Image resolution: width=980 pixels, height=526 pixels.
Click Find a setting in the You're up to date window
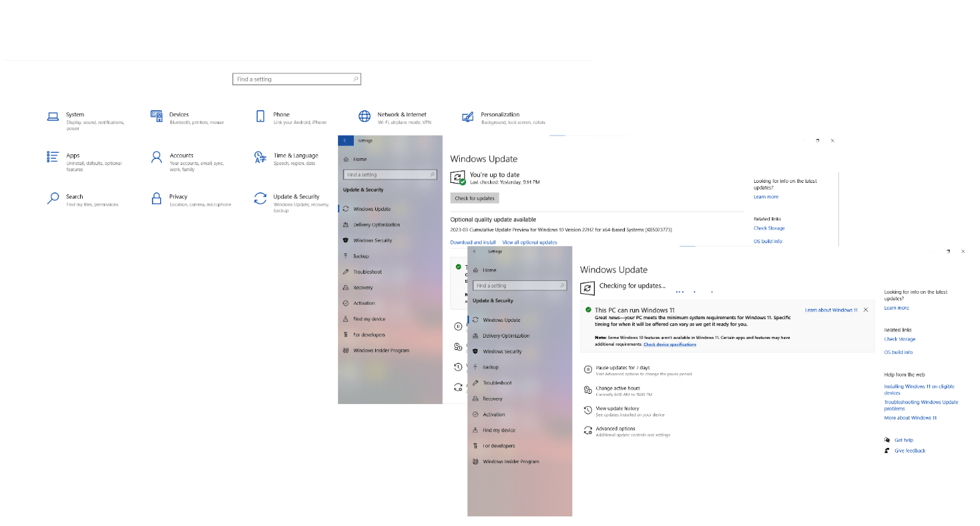[x=390, y=175]
